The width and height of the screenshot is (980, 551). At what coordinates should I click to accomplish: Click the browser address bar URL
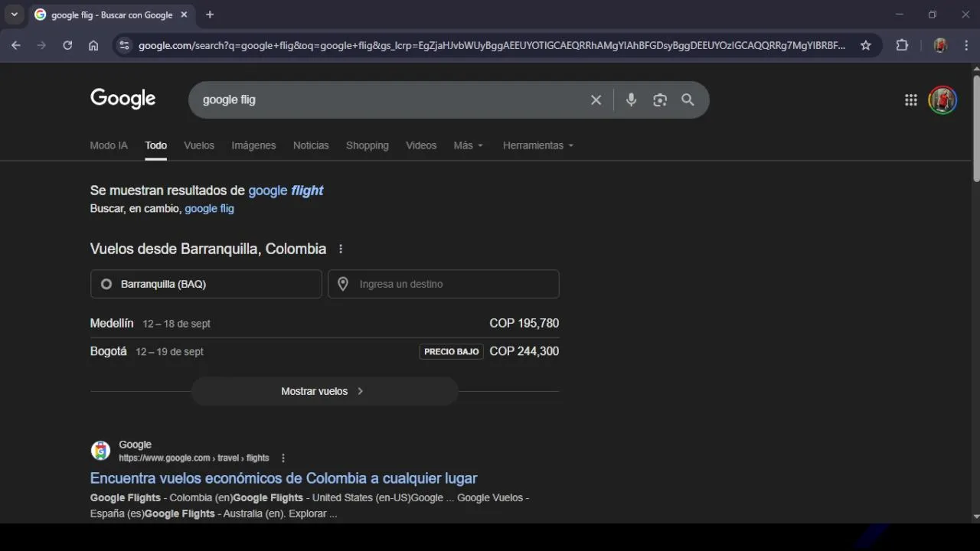click(492, 45)
